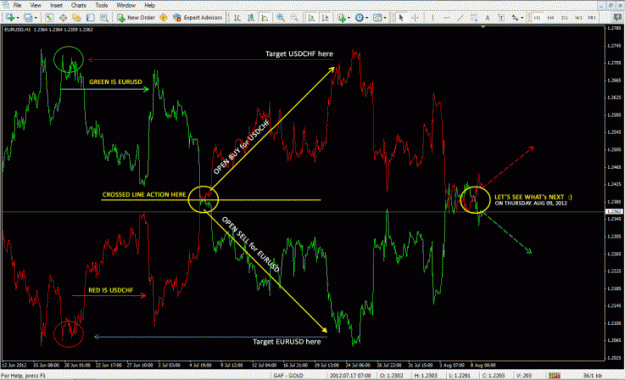
Task: Click the New Order button
Action: 136,18
